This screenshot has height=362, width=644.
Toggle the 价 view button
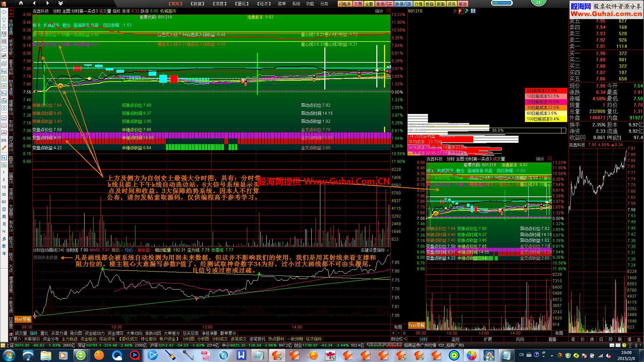(582, 339)
